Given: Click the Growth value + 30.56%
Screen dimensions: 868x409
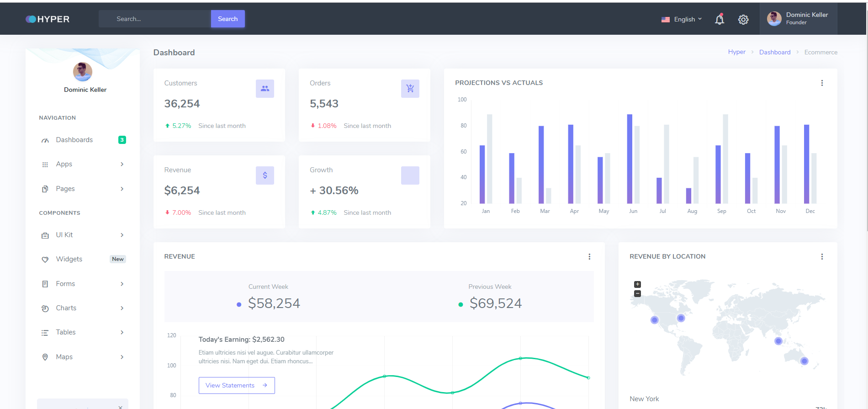Looking at the screenshot, I should pyautogui.click(x=334, y=191).
